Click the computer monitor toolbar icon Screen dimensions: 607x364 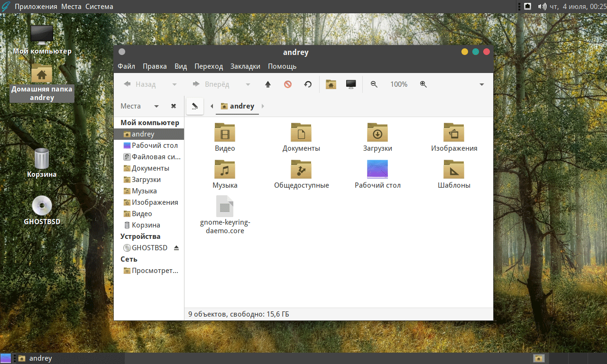click(351, 84)
